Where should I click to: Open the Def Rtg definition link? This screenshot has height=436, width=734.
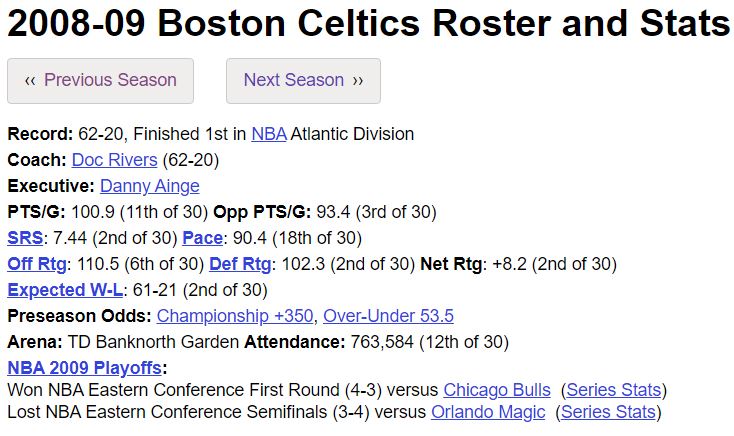240,264
